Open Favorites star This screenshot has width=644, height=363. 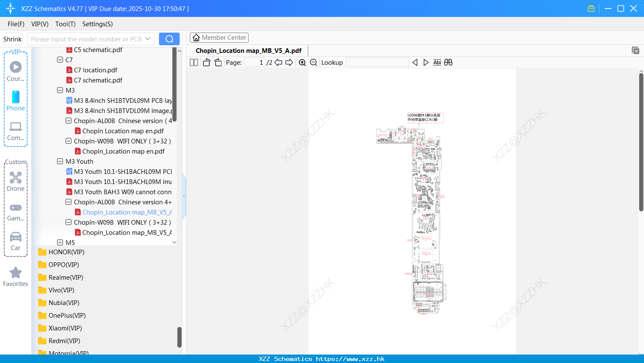coord(16,277)
